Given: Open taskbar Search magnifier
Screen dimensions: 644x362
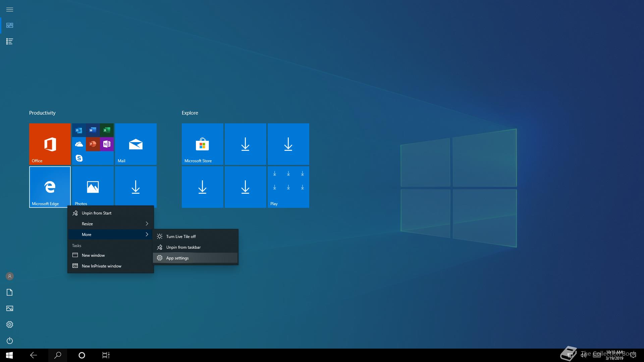Looking at the screenshot, I should coord(58,355).
